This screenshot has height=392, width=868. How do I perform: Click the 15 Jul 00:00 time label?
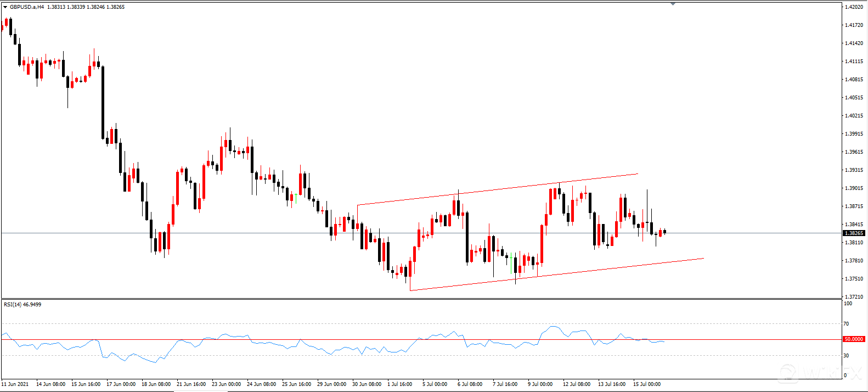pyautogui.click(x=647, y=384)
